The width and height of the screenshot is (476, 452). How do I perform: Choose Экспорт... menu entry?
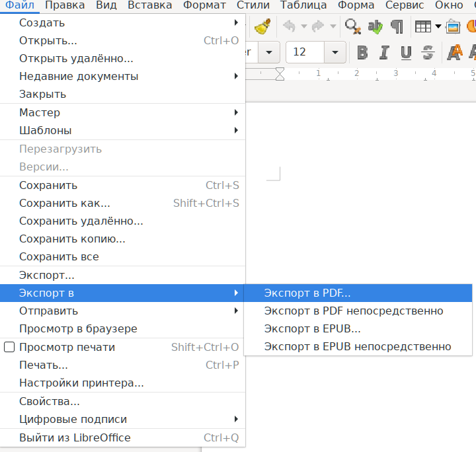tap(123, 275)
